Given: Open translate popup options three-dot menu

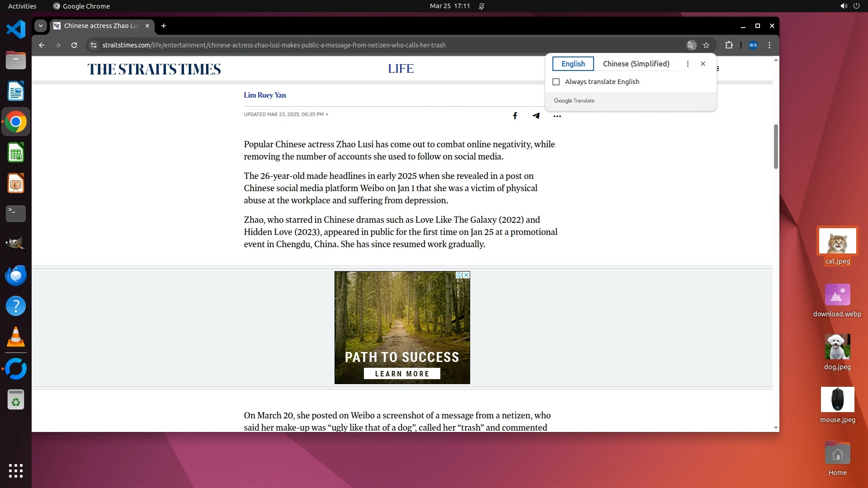Looking at the screenshot, I should click(688, 64).
